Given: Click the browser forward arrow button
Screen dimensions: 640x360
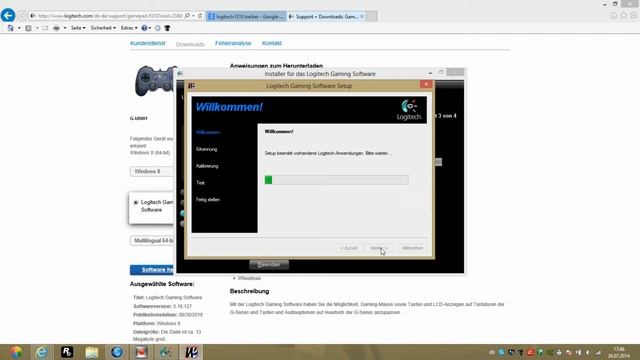Looking at the screenshot, I should coord(22,16).
